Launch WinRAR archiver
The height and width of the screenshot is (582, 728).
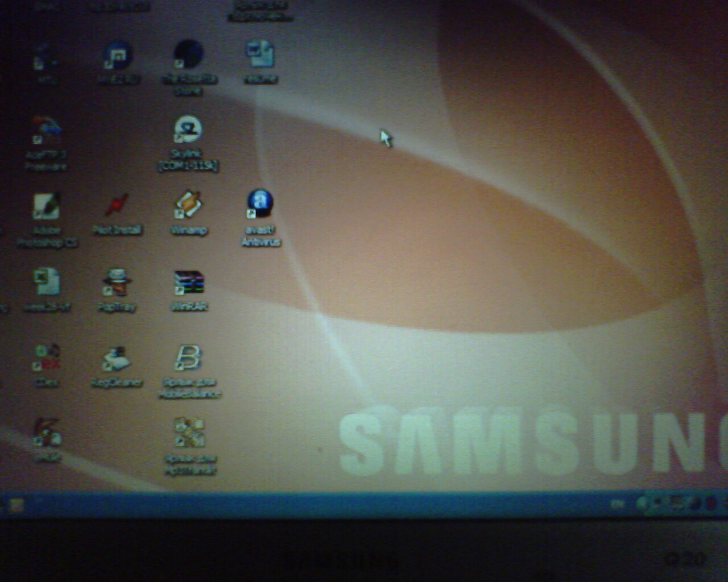point(189,282)
